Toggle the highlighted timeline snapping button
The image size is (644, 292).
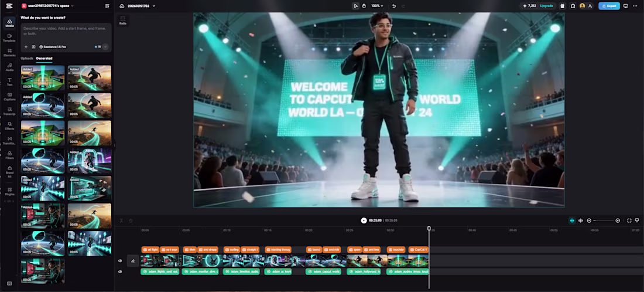(x=572, y=220)
